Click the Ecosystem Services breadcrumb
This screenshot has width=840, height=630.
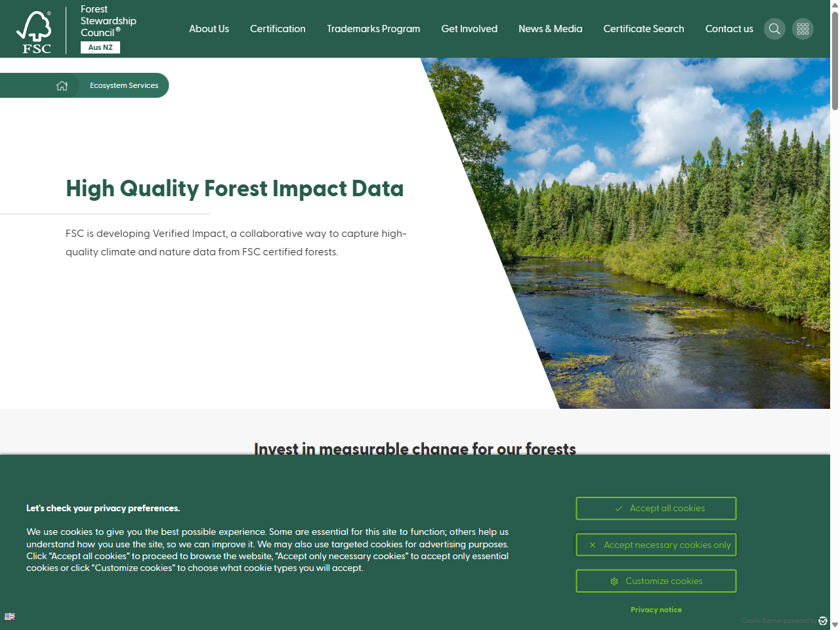(x=124, y=85)
